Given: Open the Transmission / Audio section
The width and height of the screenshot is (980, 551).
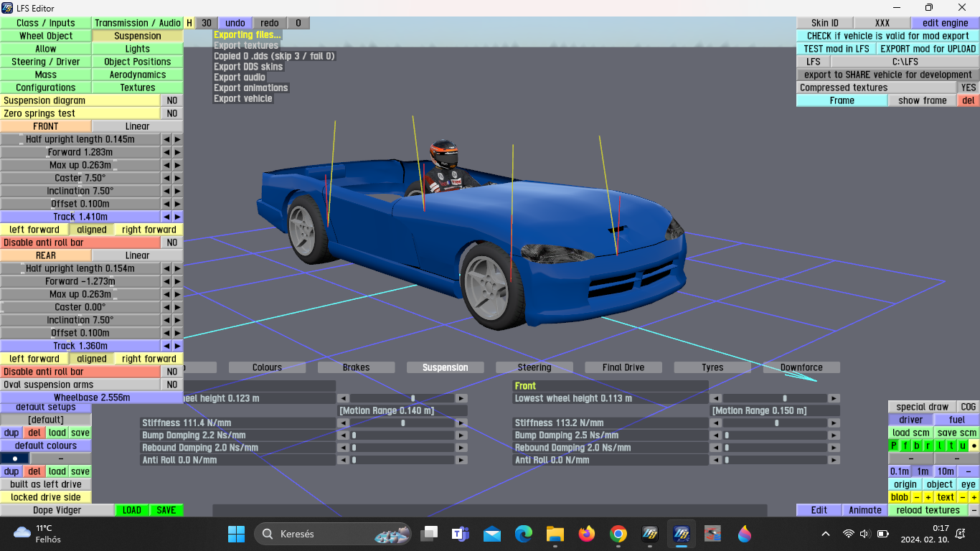Looking at the screenshot, I should pos(138,23).
